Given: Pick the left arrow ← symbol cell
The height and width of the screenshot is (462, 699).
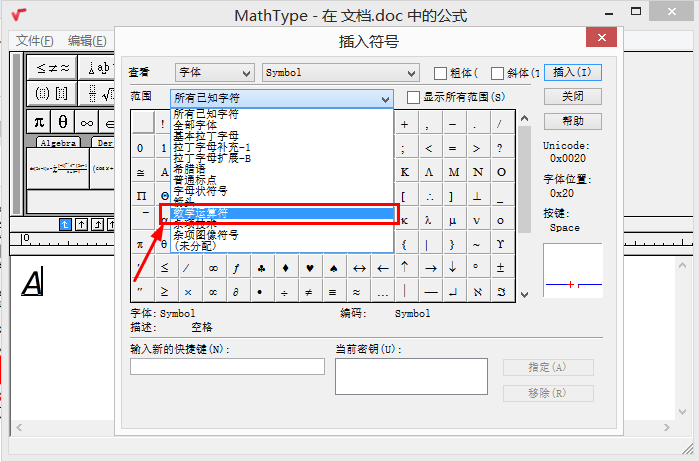Looking at the screenshot, I should [x=383, y=268].
